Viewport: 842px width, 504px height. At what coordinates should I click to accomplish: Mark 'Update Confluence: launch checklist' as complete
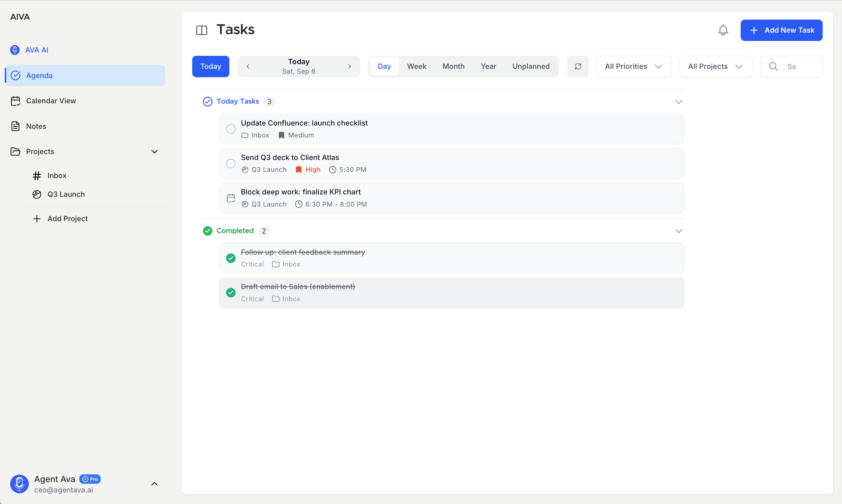[231, 129]
